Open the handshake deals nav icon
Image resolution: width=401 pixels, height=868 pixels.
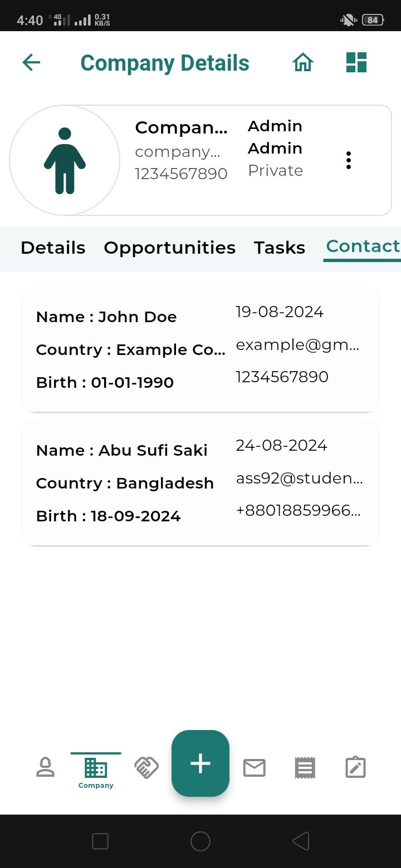click(146, 767)
